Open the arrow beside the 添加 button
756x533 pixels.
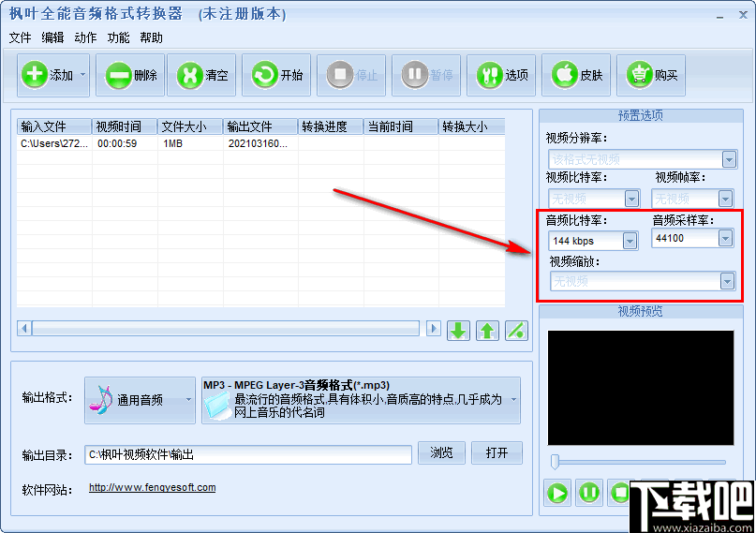pos(82,75)
